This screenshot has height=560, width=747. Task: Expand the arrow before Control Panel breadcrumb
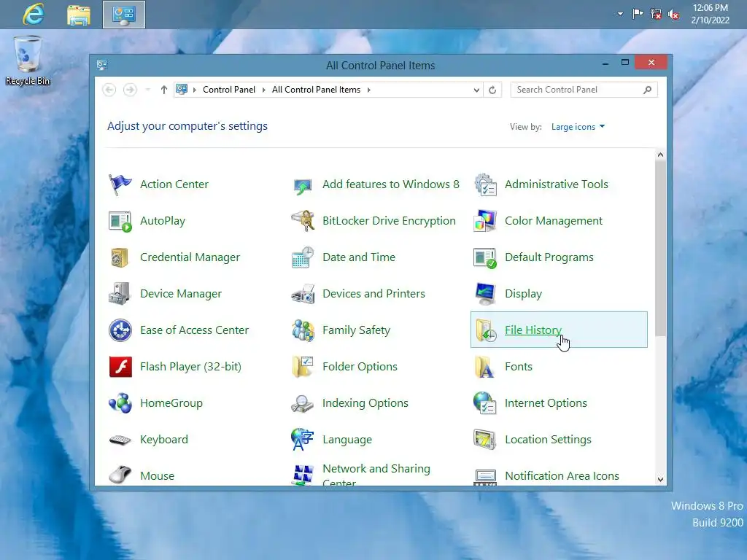[x=194, y=90]
